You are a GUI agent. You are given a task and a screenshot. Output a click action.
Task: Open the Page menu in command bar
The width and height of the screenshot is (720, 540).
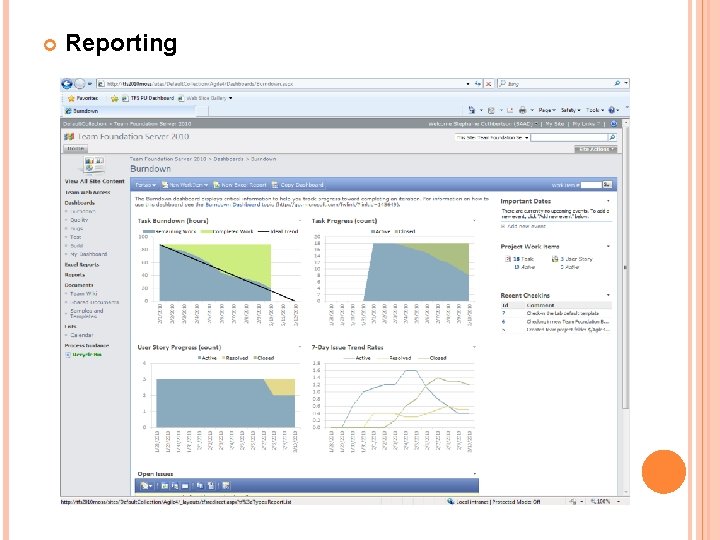point(546,110)
